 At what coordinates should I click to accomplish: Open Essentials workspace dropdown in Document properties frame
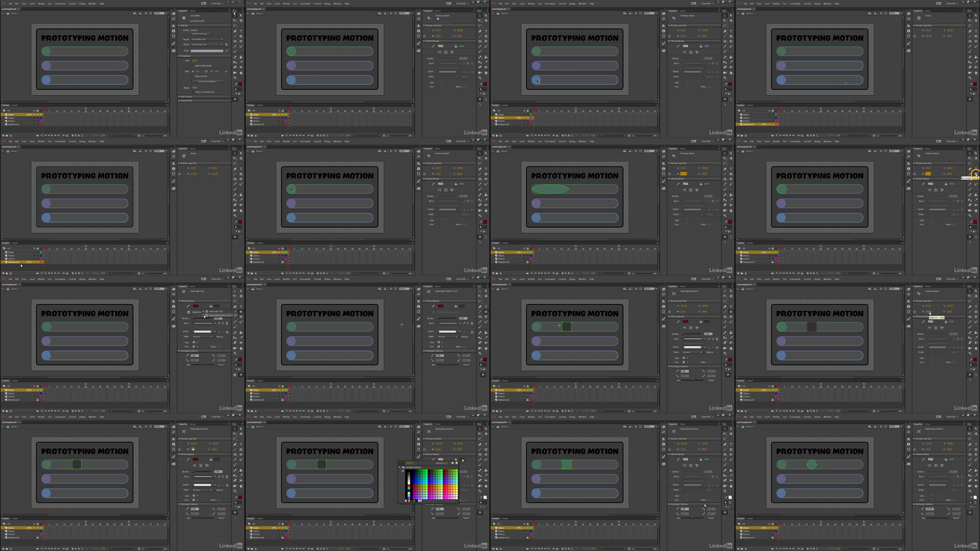click(x=217, y=3)
